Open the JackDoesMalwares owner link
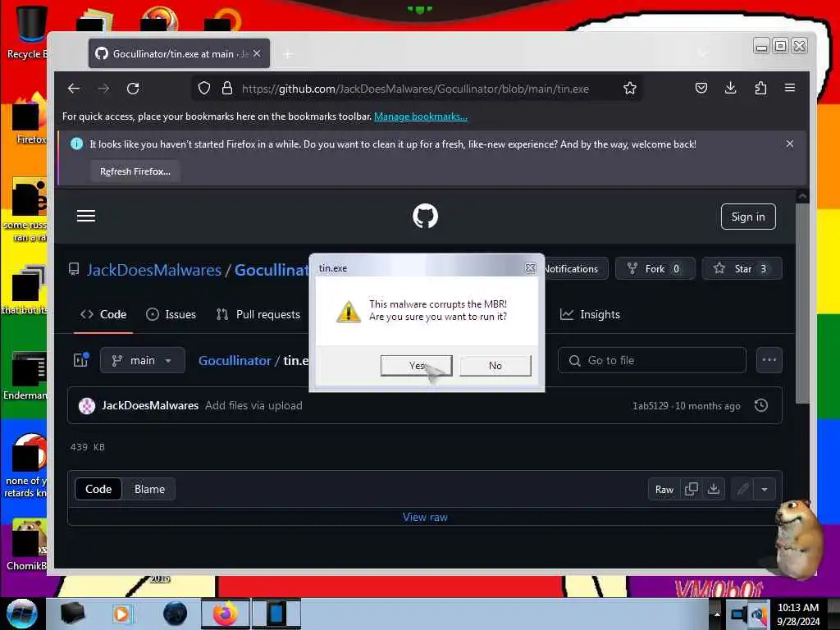This screenshot has width=840, height=630. [154, 270]
